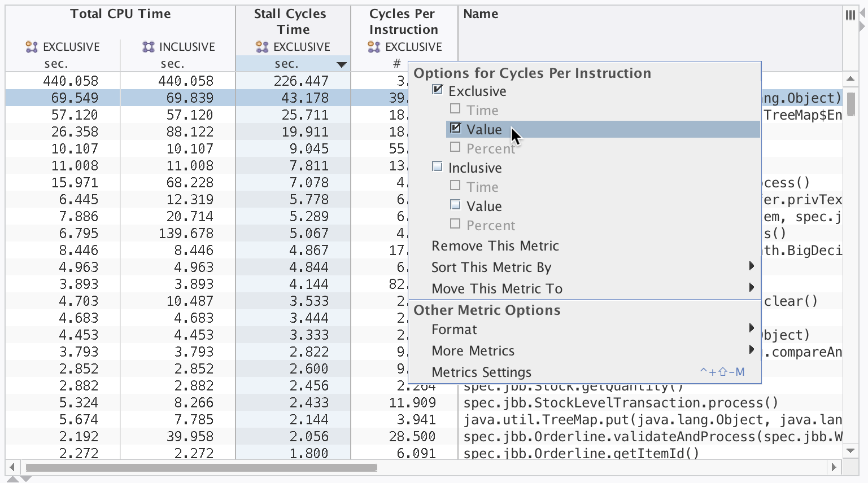
Task: Open the Format submenu
Action: tap(455, 329)
